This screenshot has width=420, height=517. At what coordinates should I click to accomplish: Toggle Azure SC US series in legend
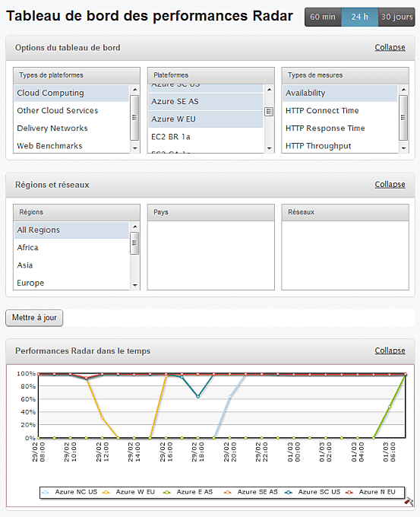[313, 492]
